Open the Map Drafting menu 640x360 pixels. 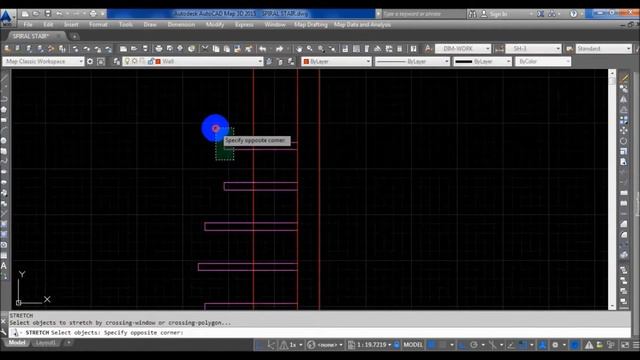(311, 24)
